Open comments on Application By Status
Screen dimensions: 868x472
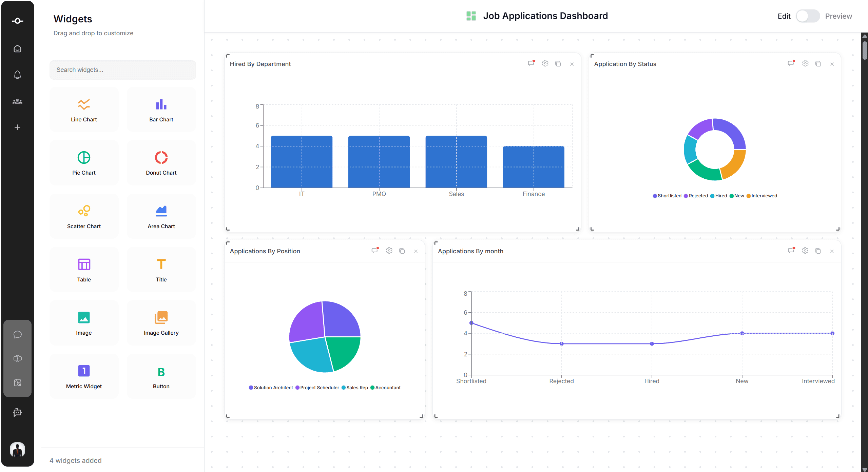tap(791, 63)
